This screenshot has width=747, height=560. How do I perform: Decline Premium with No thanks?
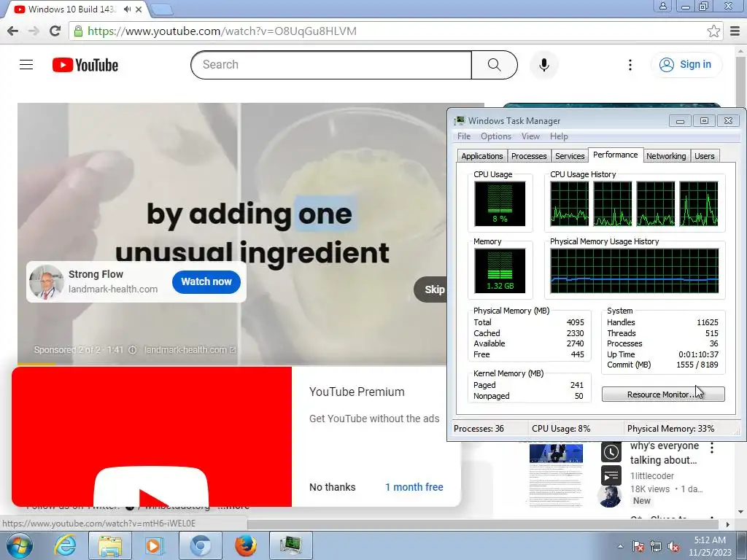[333, 487]
